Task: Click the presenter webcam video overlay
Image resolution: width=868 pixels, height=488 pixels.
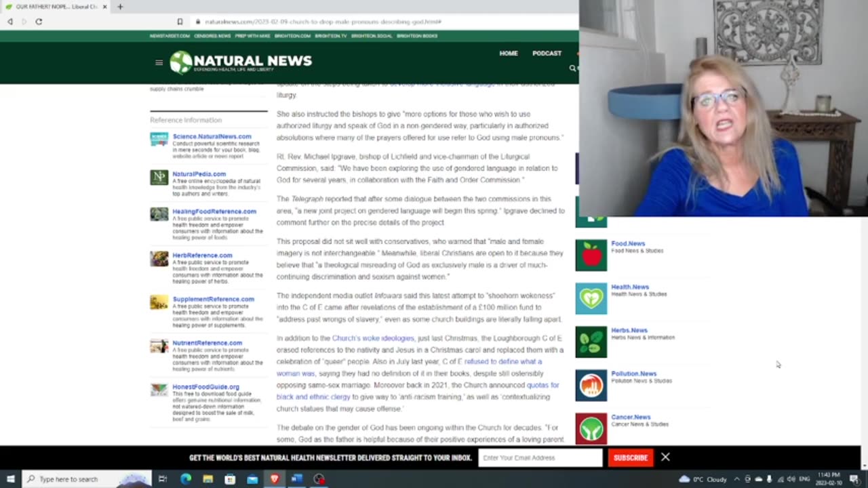Action: click(724, 108)
